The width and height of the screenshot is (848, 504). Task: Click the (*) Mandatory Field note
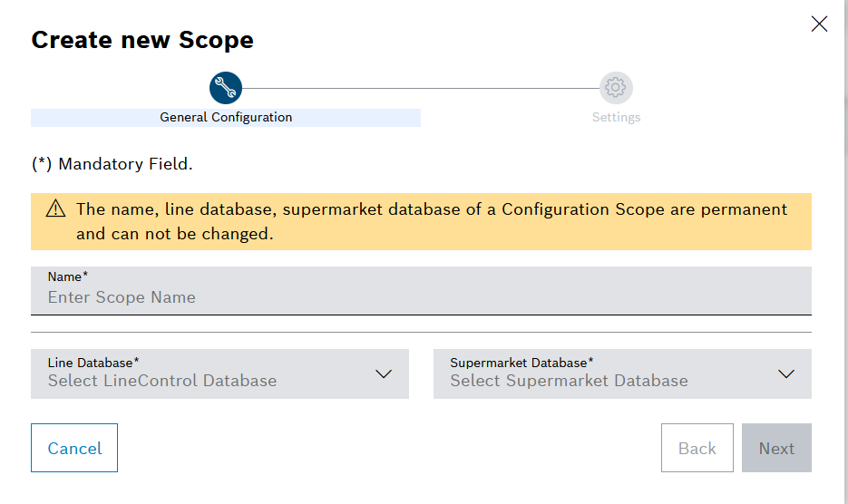point(112,164)
